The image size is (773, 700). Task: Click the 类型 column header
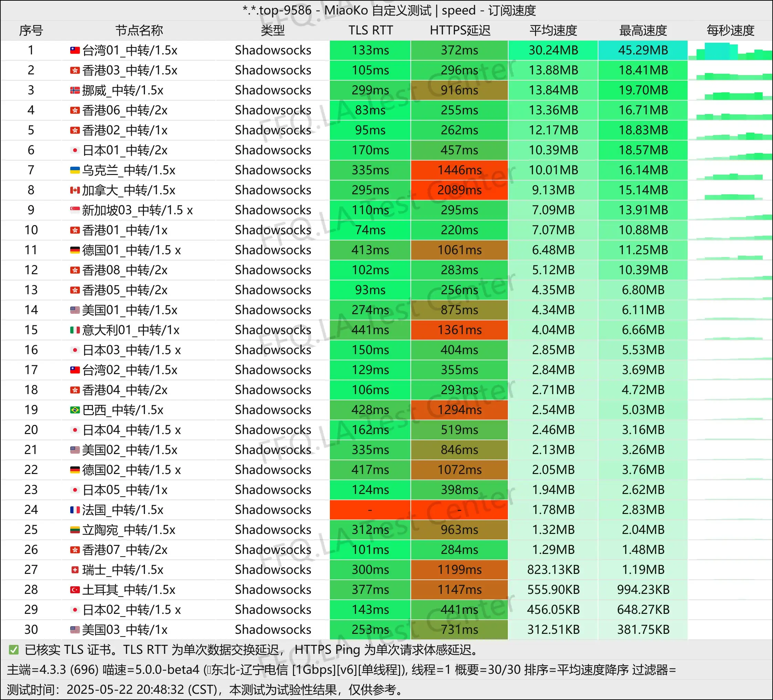pyautogui.click(x=273, y=30)
